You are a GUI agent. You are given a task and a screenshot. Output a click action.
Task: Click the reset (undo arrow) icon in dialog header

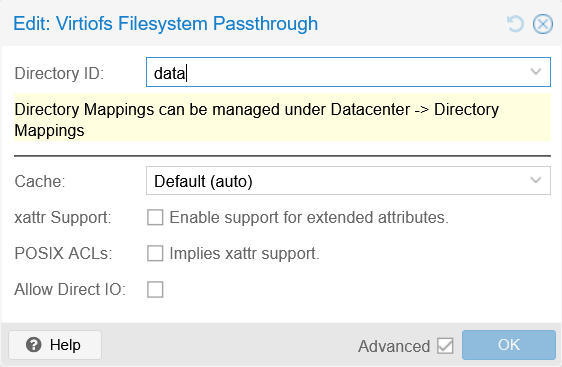click(515, 24)
